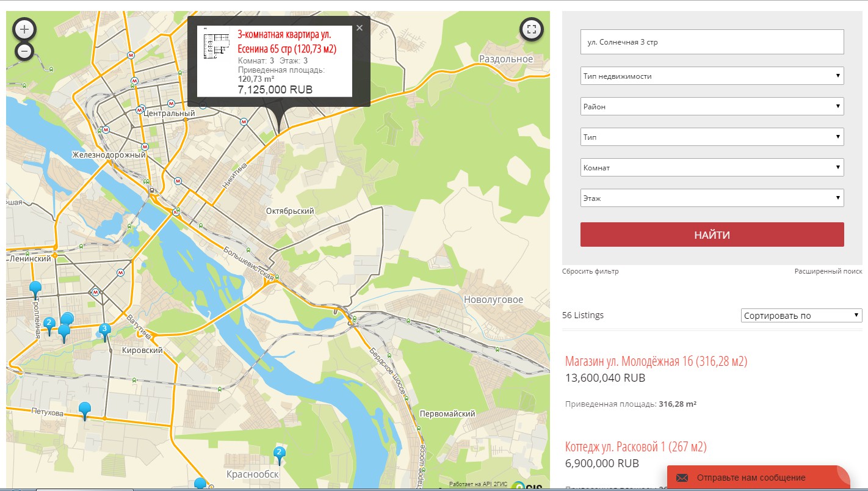This screenshot has width=868, height=491.
Task: Expand the Этаж floor dropdown
Action: click(x=712, y=198)
